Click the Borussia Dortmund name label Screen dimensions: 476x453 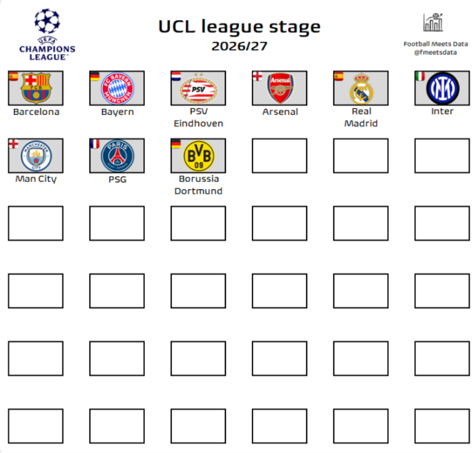pos(198,185)
